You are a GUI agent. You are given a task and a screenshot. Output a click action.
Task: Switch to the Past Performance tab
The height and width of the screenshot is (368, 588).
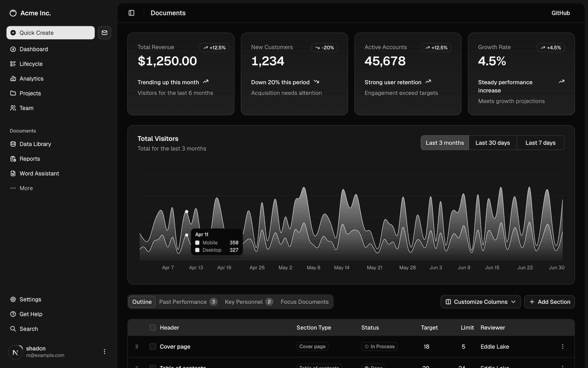click(x=183, y=302)
